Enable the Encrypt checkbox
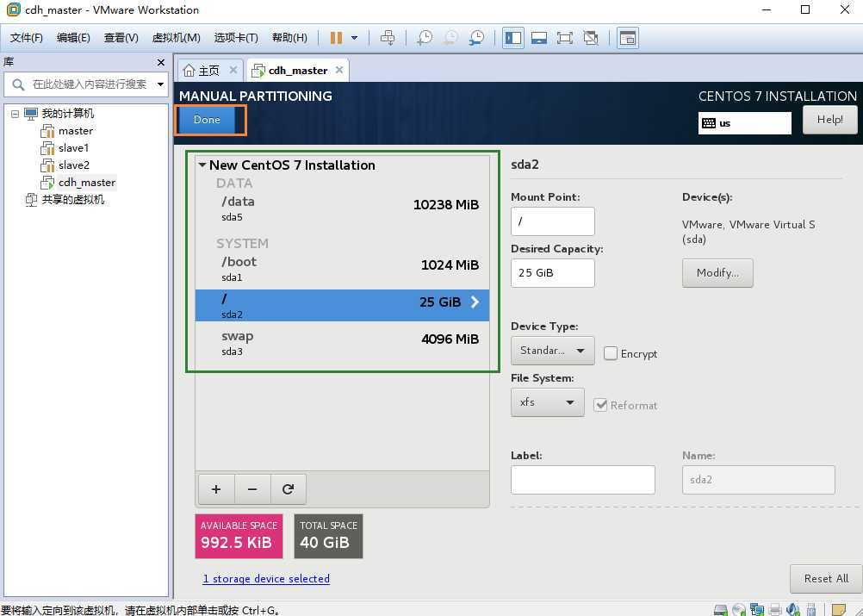 [611, 353]
